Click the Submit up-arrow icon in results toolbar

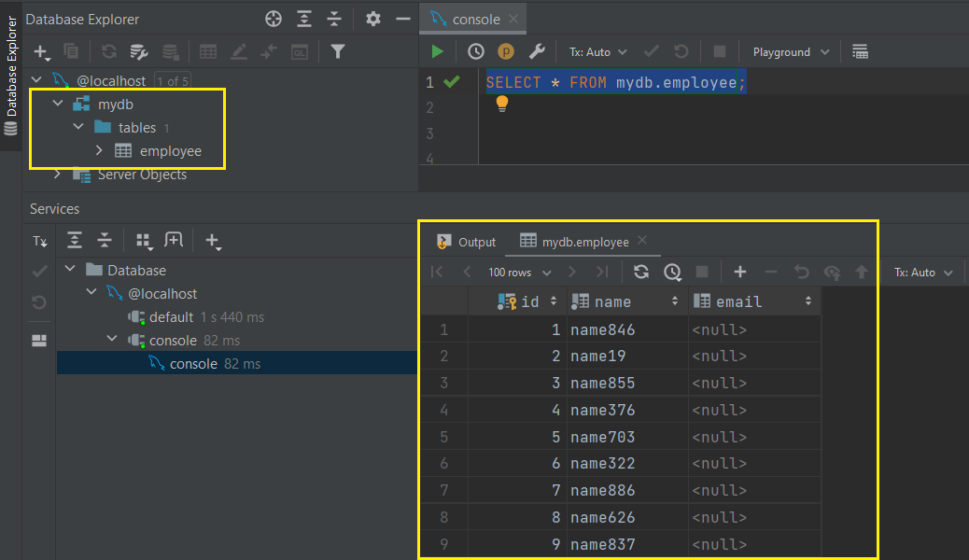(x=862, y=272)
